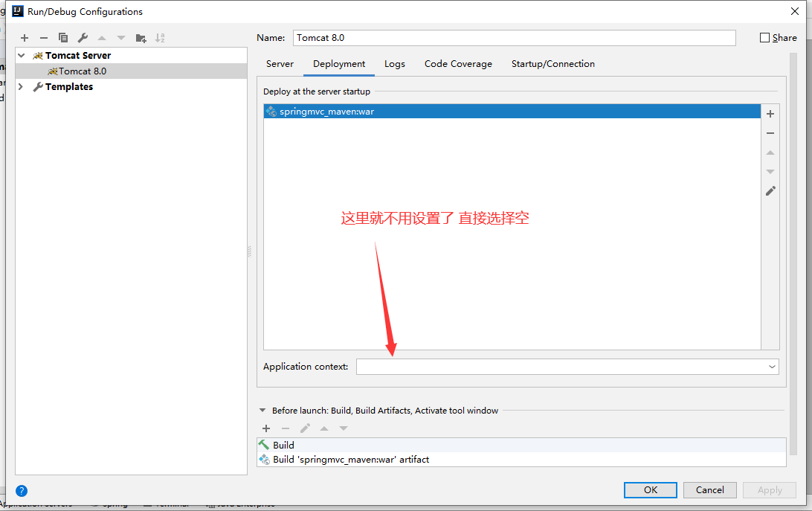The height and width of the screenshot is (511, 812).
Task: Open the Logs tab
Action: coord(395,64)
